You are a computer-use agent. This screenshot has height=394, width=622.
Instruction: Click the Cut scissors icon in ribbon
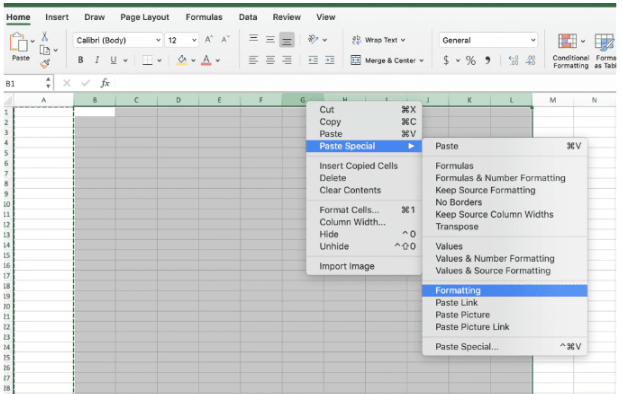[45, 37]
